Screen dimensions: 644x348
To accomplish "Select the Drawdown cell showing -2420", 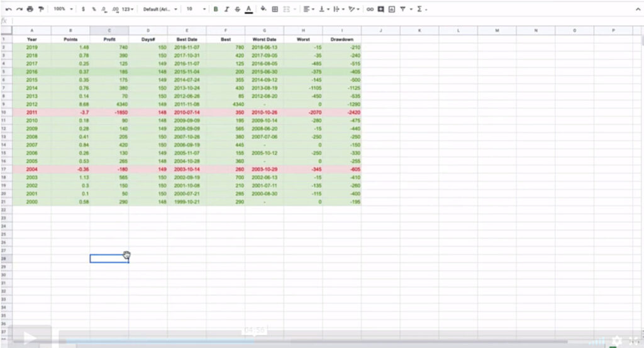I will point(341,112).
